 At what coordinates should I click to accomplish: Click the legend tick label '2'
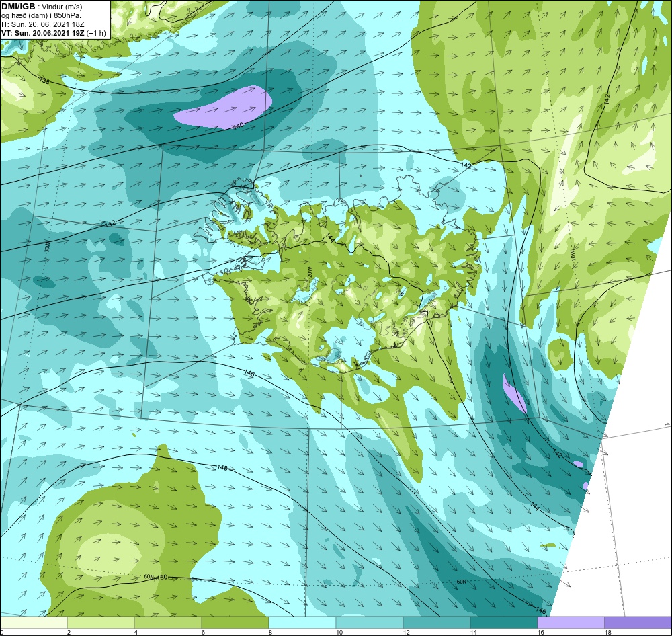point(69,632)
